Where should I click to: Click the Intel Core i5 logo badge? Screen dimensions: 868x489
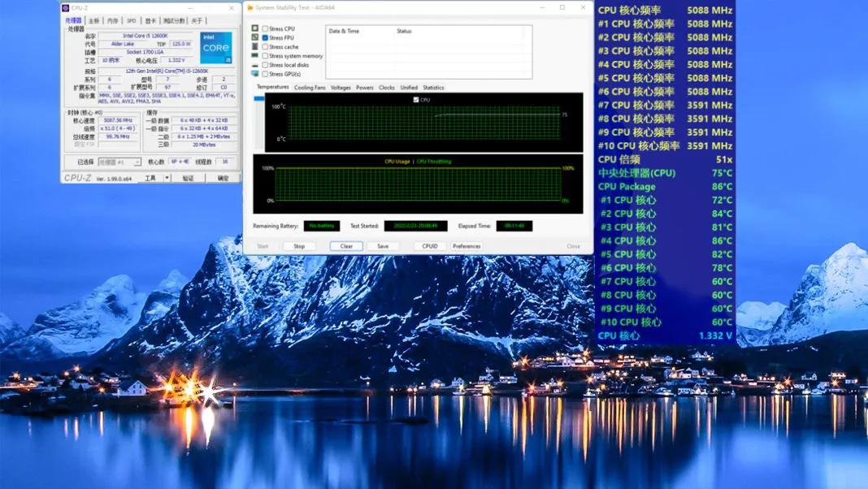216,48
